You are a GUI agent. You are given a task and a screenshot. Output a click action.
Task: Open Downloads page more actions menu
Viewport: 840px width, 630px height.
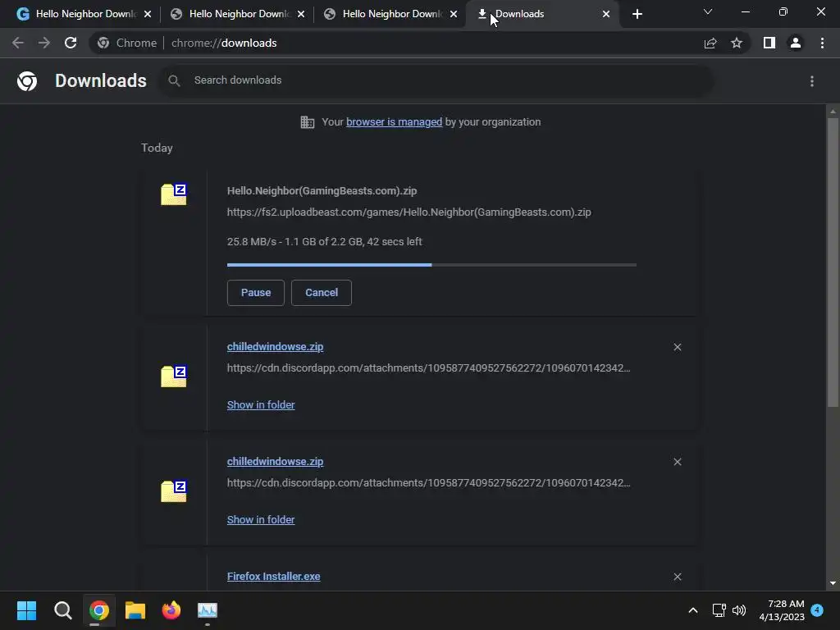point(812,81)
